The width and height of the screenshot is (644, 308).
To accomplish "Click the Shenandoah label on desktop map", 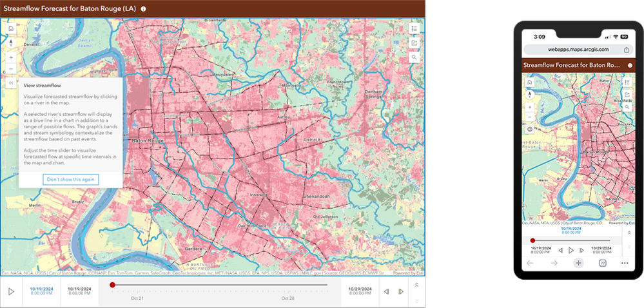I will click(317, 197).
